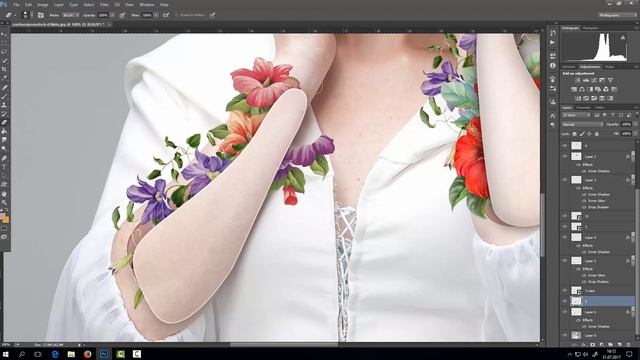Image resolution: width=640 pixels, height=360 pixels.
Task: Open Firefox from the taskbar
Action: pos(87,354)
